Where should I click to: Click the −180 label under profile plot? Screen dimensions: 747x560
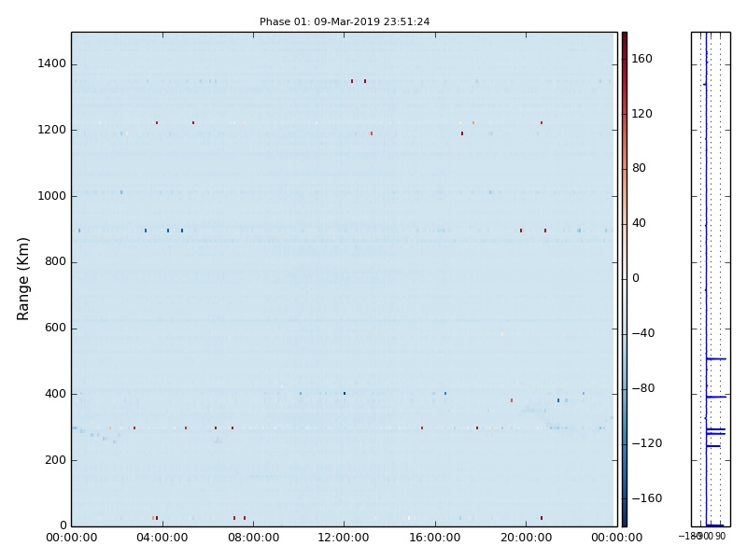688,537
